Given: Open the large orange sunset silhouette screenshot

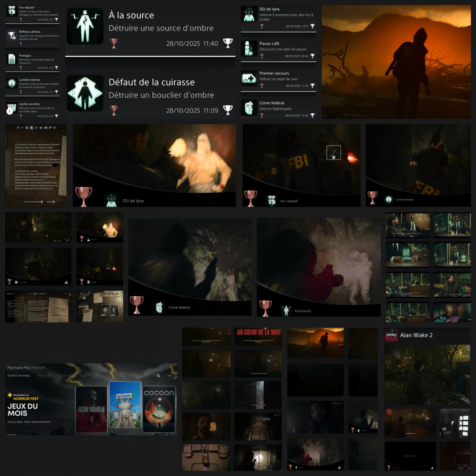Looking at the screenshot, I should click(x=396, y=62).
